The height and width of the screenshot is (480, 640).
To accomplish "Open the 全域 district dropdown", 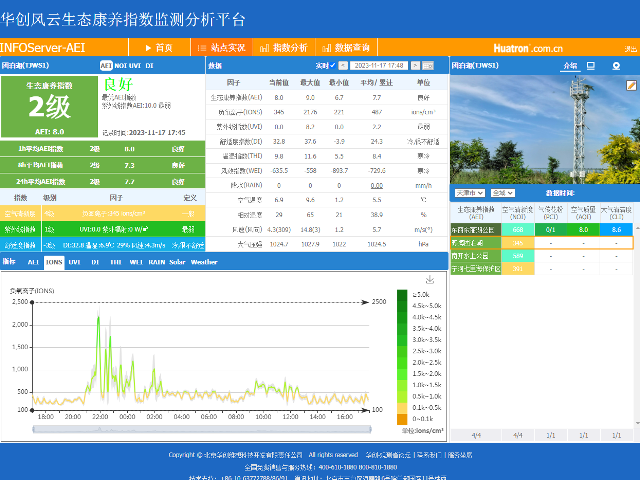I will pos(502,192).
